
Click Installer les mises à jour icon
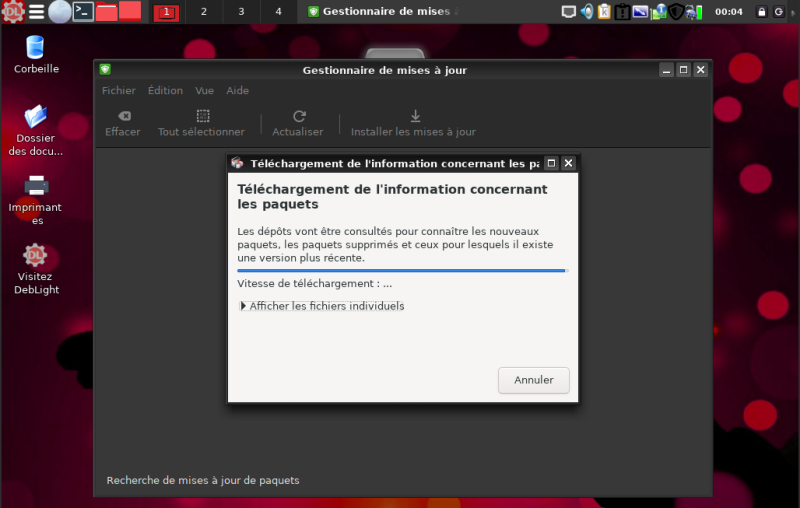pos(414,116)
